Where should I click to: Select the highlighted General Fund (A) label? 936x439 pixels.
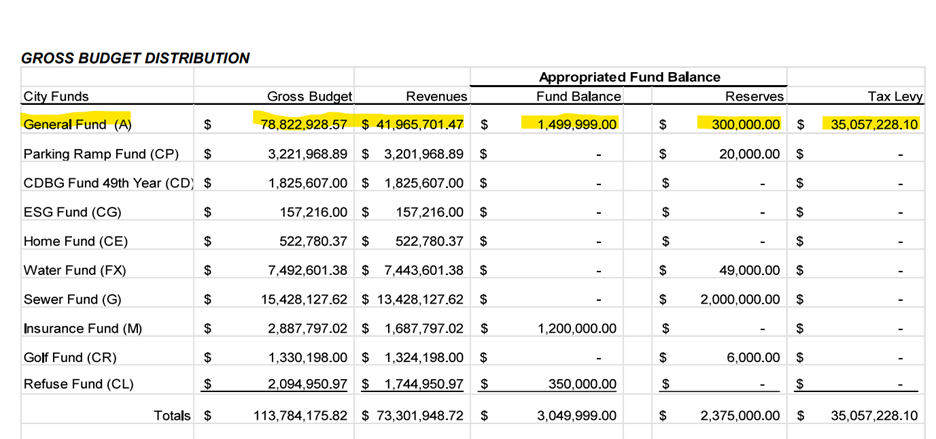[x=77, y=125]
